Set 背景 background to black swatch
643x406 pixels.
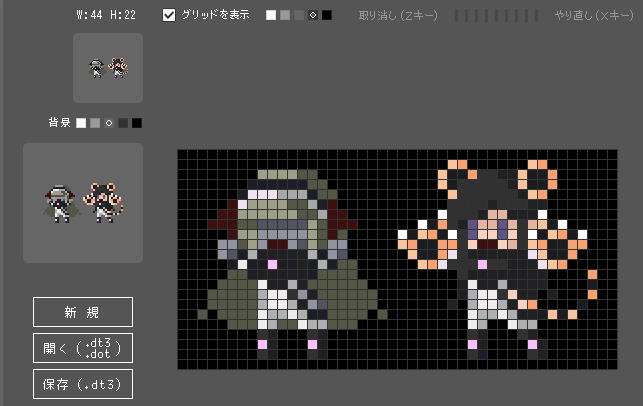point(137,123)
